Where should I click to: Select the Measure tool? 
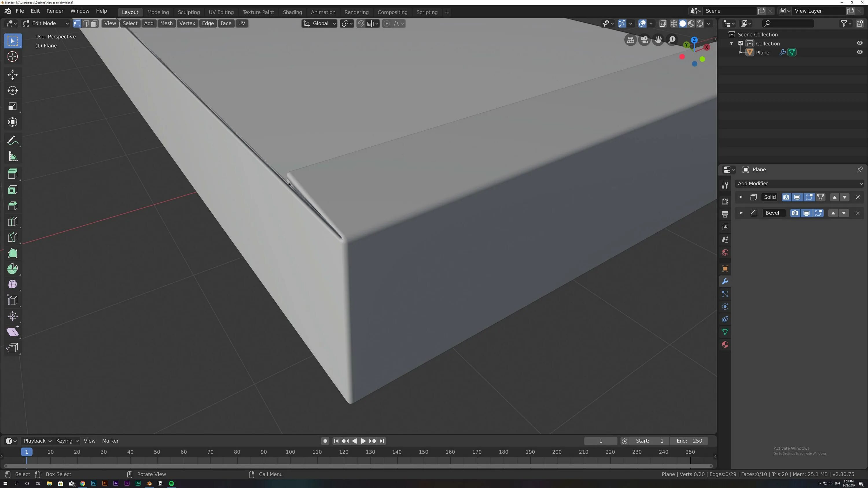12,156
